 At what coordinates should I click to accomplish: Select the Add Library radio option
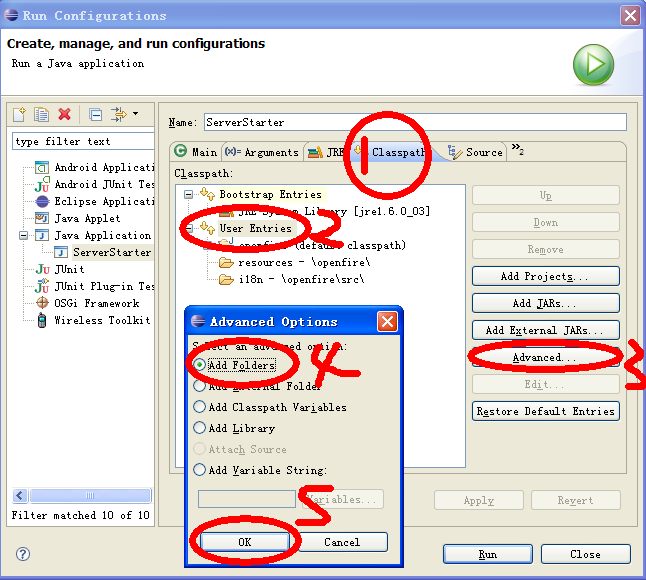tap(234, 428)
